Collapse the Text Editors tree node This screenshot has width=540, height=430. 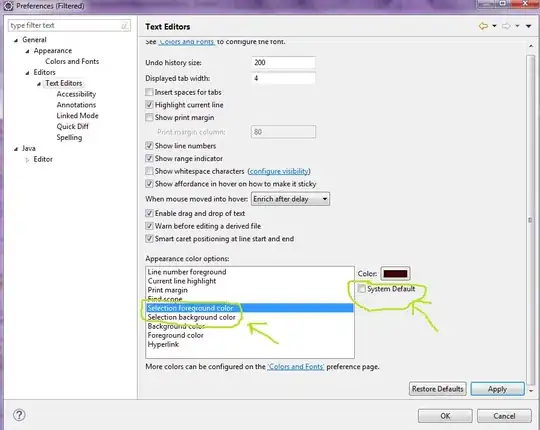(x=39, y=84)
